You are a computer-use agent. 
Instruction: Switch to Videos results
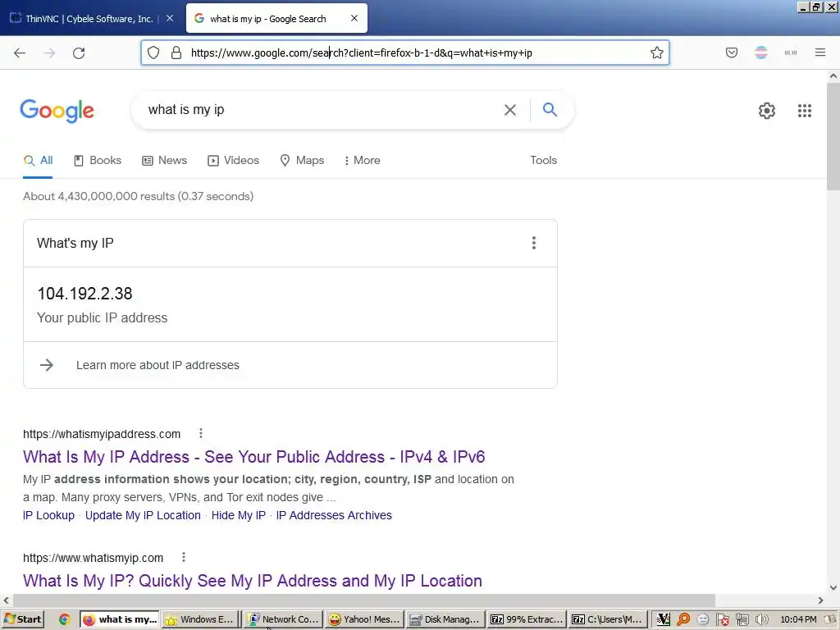(x=234, y=160)
